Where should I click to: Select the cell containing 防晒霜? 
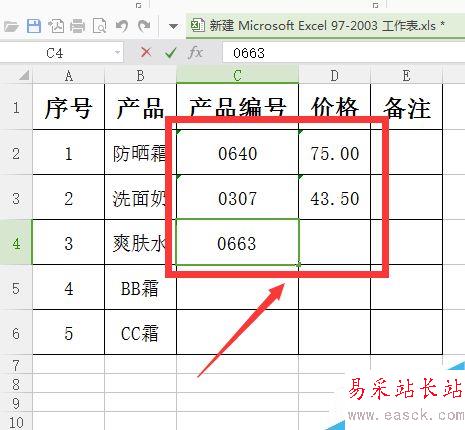click(x=140, y=153)
